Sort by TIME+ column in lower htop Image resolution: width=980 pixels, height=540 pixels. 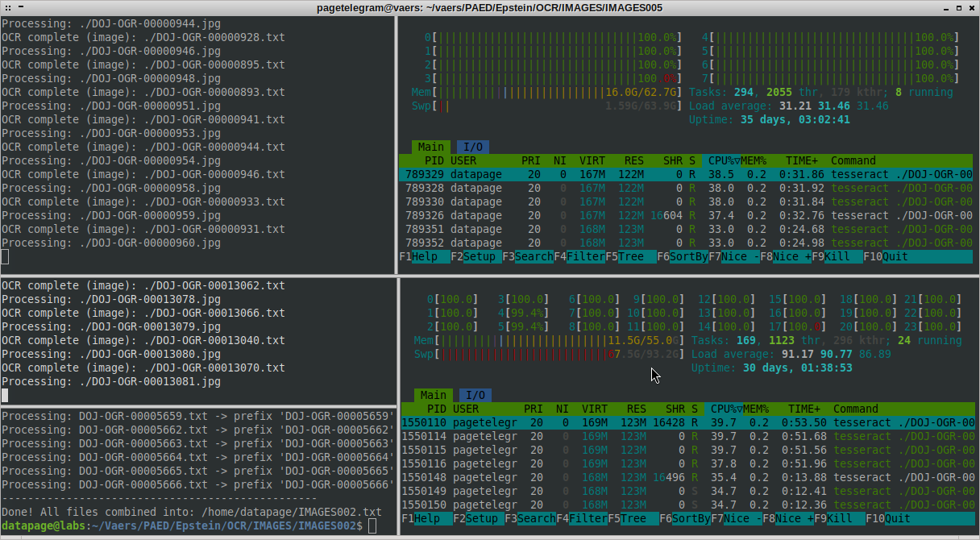[x=804, y=409]
